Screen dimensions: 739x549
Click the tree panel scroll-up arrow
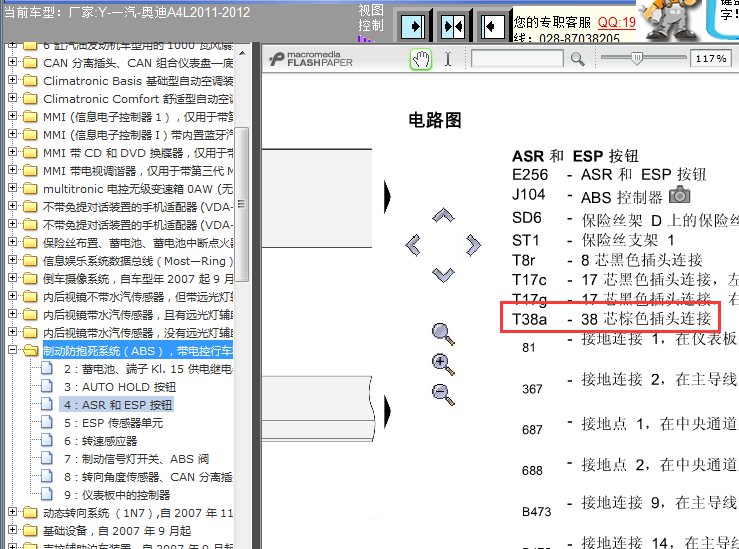click(x=242, y=53)
